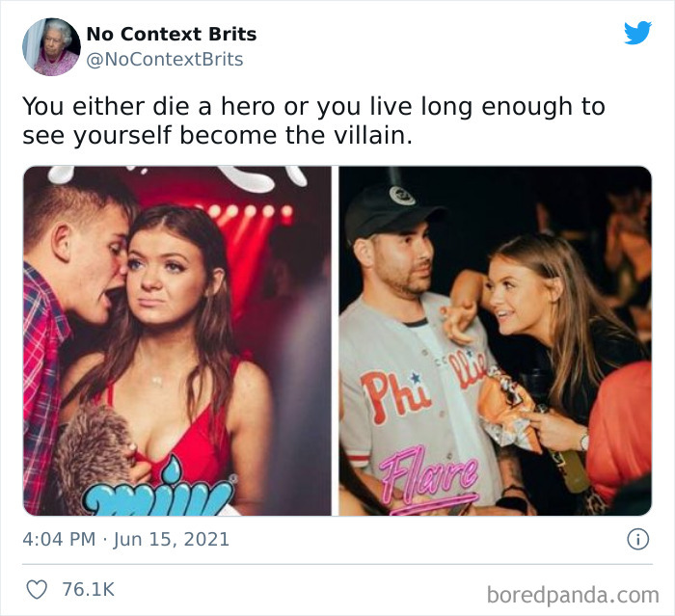Open the No Context Brits profile avatar
Viewport: 675px width, 616px height.
click(51, 47)
